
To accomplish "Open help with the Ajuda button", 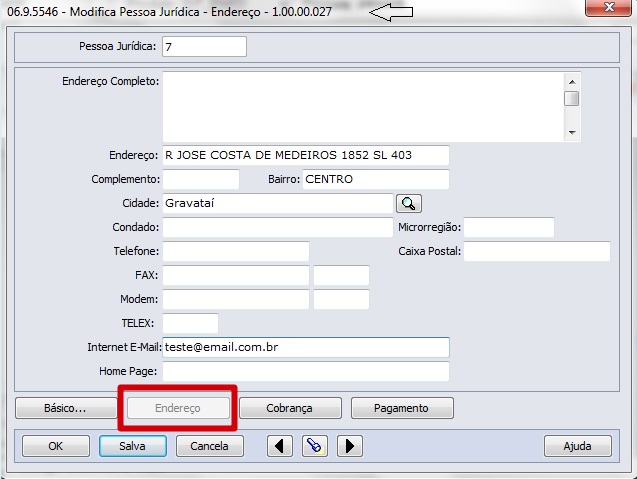I will [x=578, y=446].
